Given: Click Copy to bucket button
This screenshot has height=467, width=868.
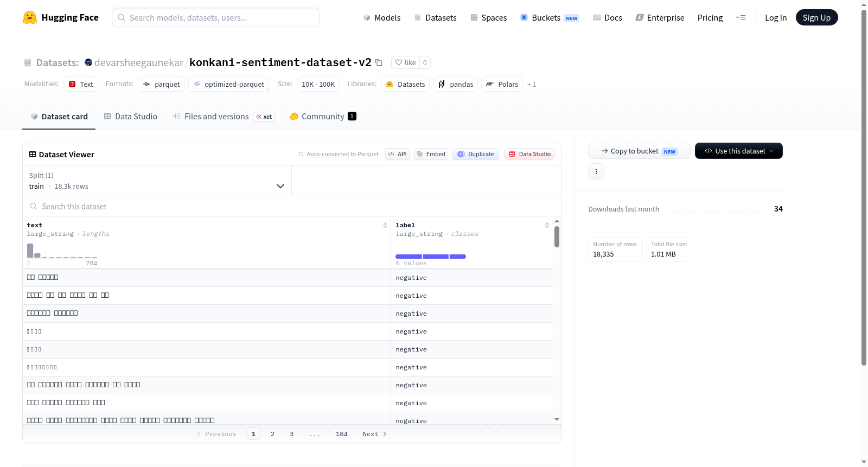Looking at the screenshot, I should (639, 151).
